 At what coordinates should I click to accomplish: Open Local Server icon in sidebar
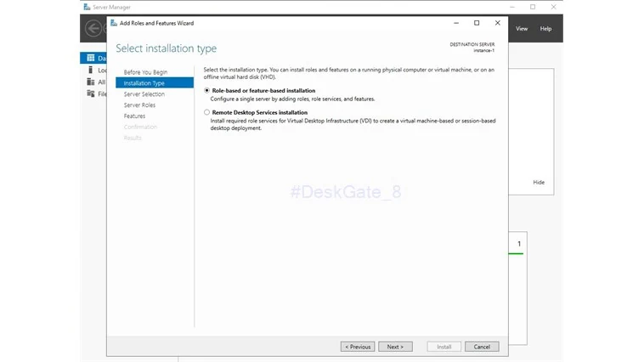pos(90,70)
